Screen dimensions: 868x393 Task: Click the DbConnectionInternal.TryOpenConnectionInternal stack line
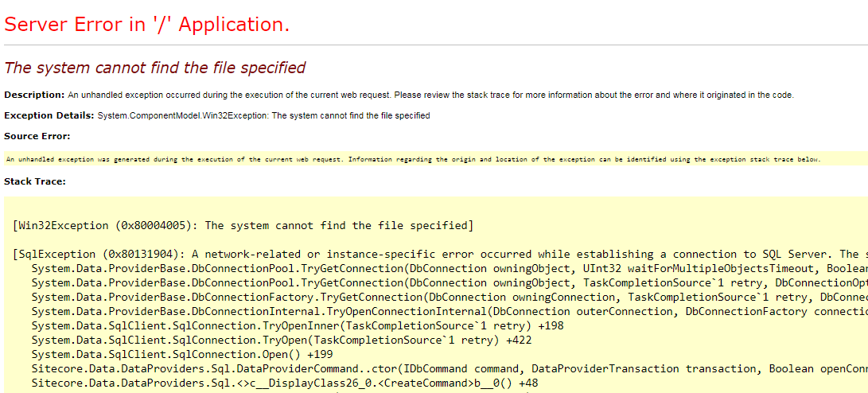pyautogui.click(x=450, y=312)
